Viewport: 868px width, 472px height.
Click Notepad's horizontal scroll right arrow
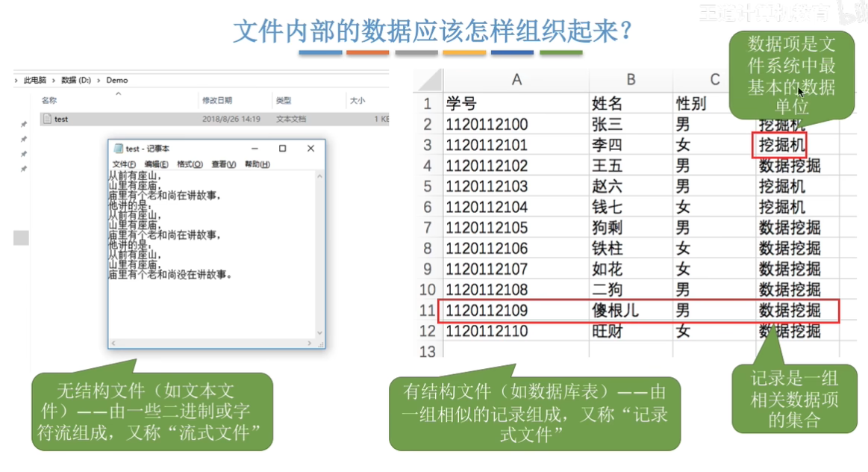310,343
